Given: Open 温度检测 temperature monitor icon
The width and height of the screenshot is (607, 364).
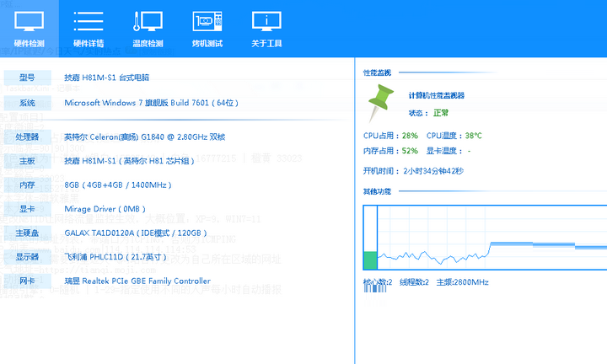Looking at the screenshot, I should pos(148,28).
